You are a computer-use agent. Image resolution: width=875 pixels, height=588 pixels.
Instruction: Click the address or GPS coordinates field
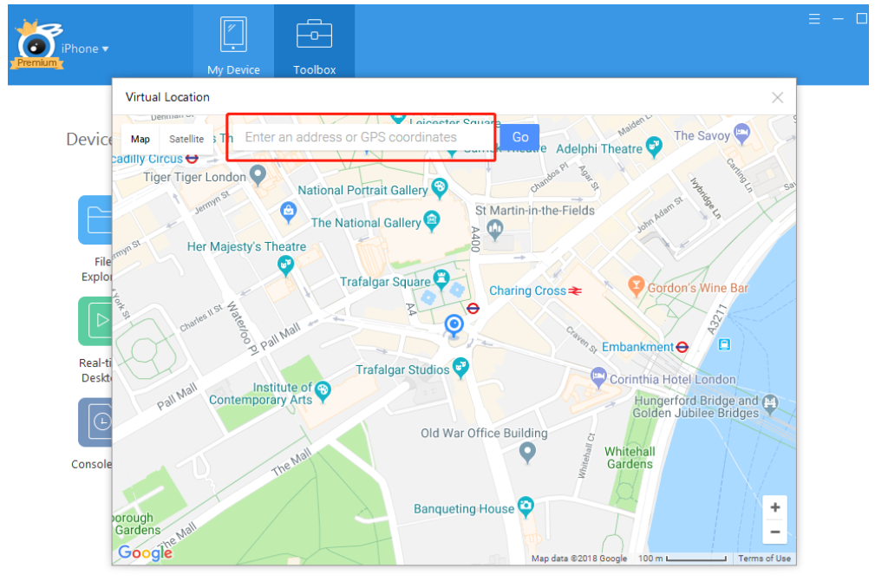click(x=364, y=137)
